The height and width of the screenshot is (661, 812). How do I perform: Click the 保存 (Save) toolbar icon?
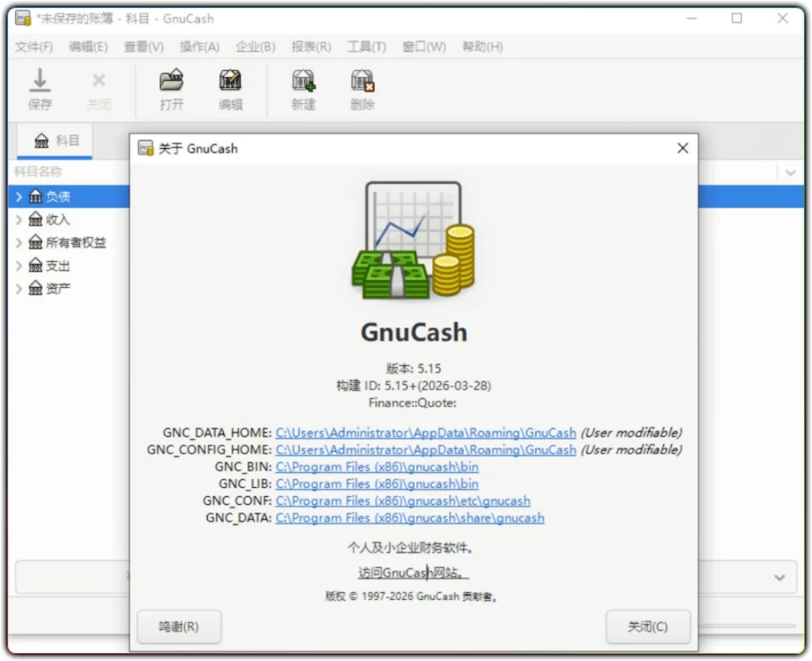pos(40,87)
